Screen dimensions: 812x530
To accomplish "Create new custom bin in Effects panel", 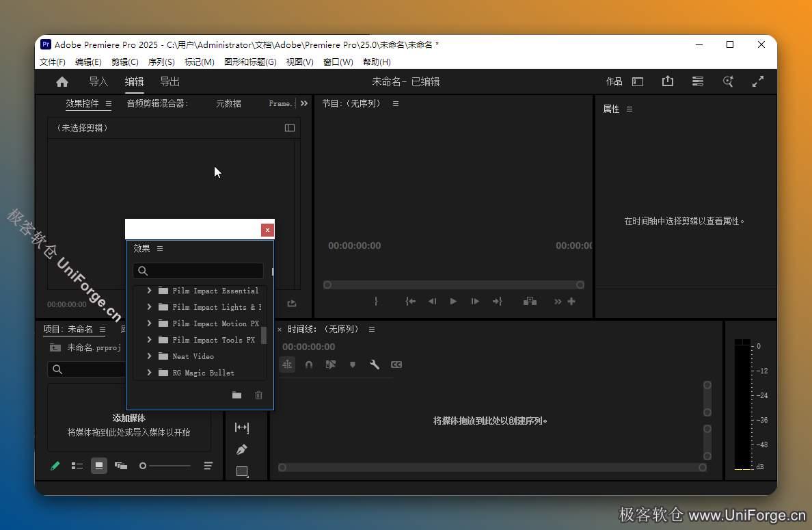I will click(236, 395).
